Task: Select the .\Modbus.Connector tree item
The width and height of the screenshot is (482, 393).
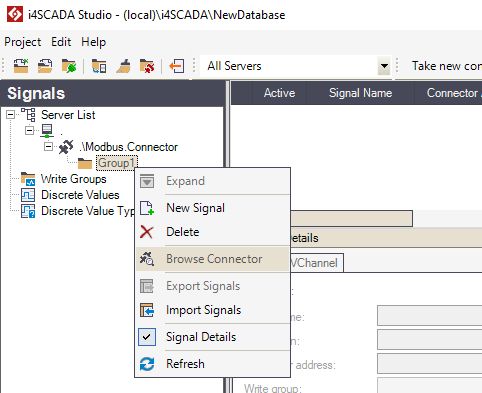Action: pyautogui.click(x=129, y=147)
